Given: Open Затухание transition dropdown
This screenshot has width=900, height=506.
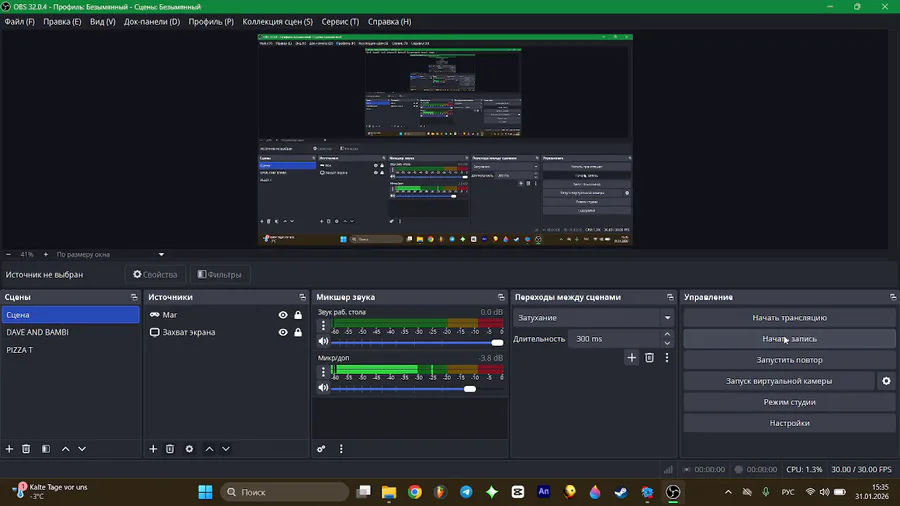Looking at the screenshot, I should [x=593, y=318].
